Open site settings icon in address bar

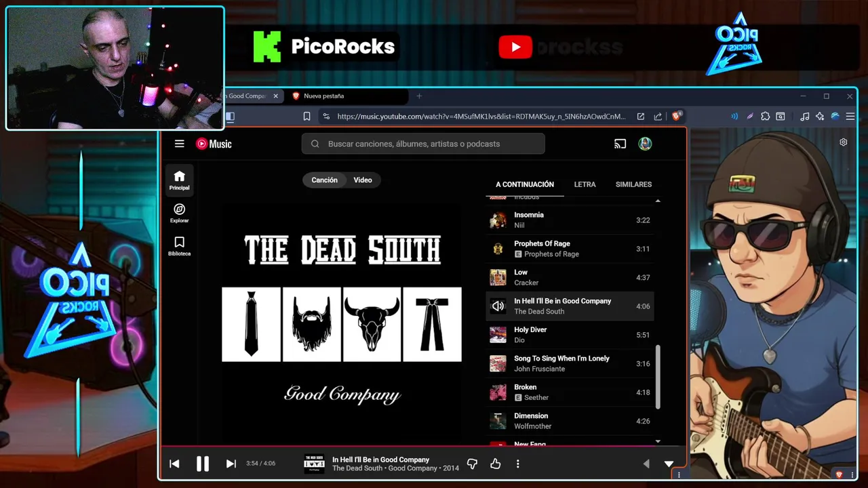[326, 117]
